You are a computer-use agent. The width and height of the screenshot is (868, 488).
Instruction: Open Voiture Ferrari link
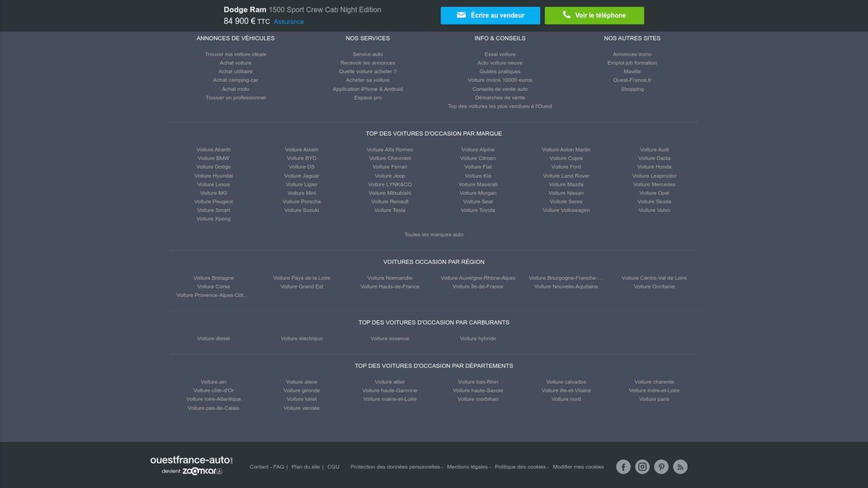(x=390, y=167)
